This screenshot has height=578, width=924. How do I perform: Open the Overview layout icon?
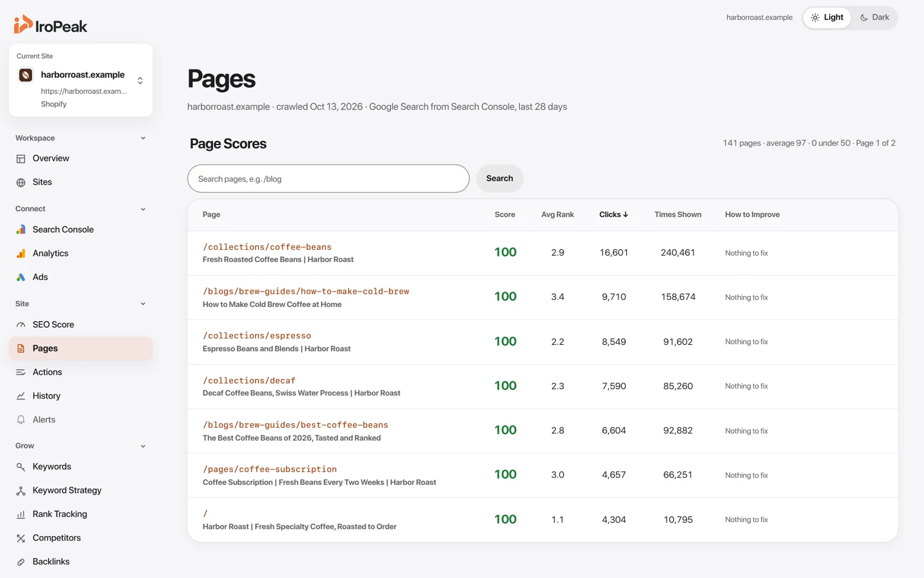tap(21, 159)
